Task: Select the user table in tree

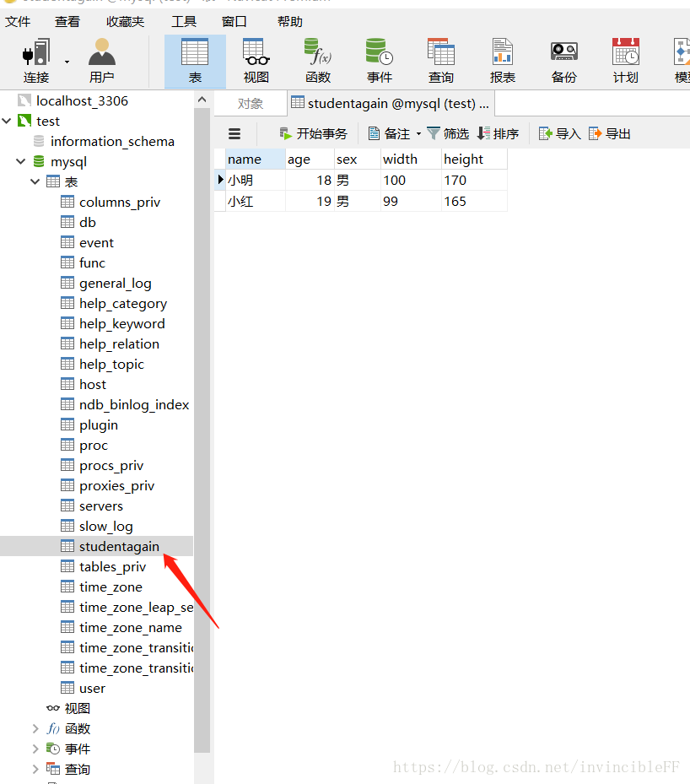Action: click(x=93, y=688)
